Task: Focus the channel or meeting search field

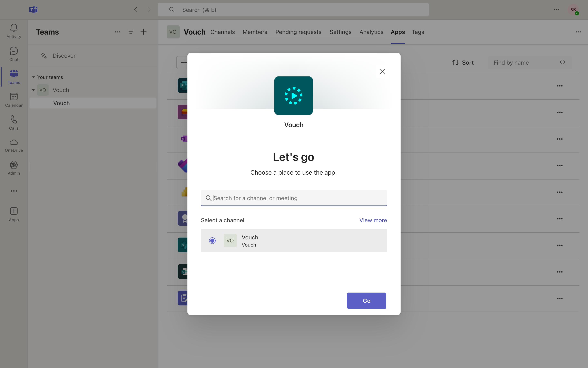Action: (x=294, y=198)
